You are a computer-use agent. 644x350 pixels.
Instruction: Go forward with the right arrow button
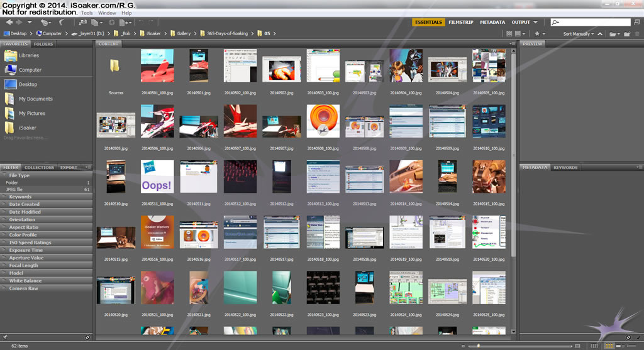[19, 22]
